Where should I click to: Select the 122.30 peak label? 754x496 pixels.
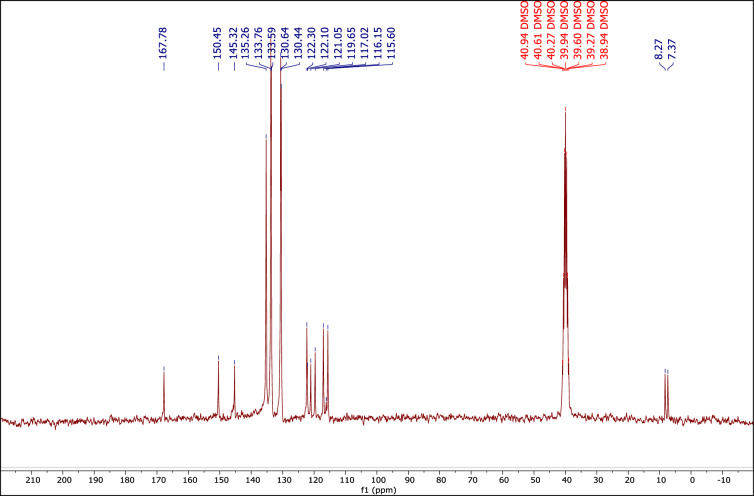[312, 43]
